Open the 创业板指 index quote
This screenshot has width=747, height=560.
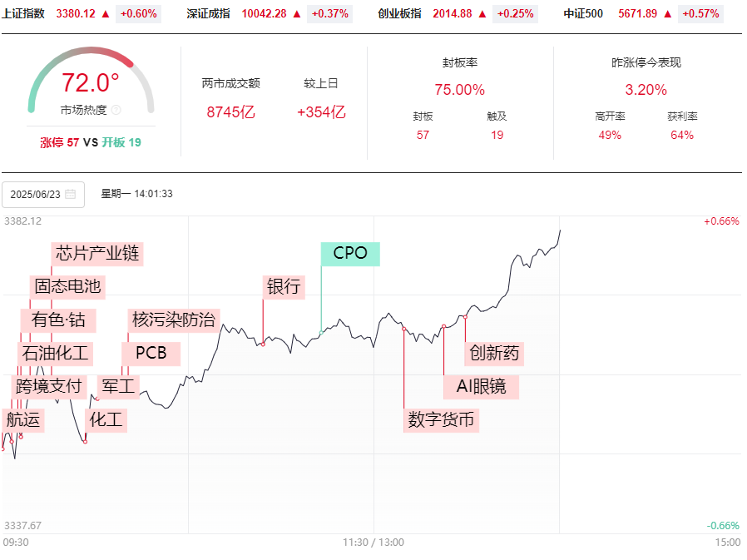(399, 13)
